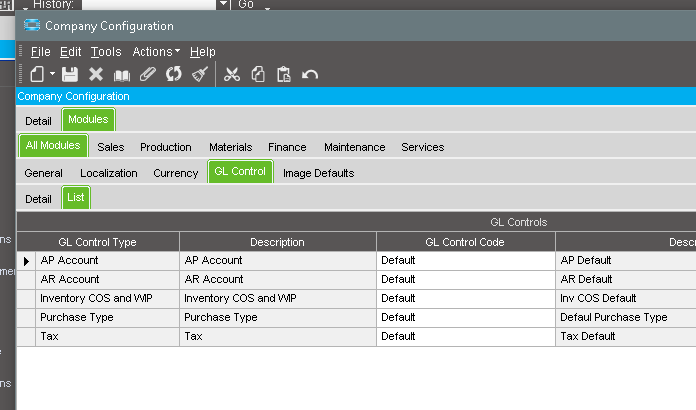Screen dimensions: 696x410
Task: Save the company configuration
Action: [x=70, y=74]
